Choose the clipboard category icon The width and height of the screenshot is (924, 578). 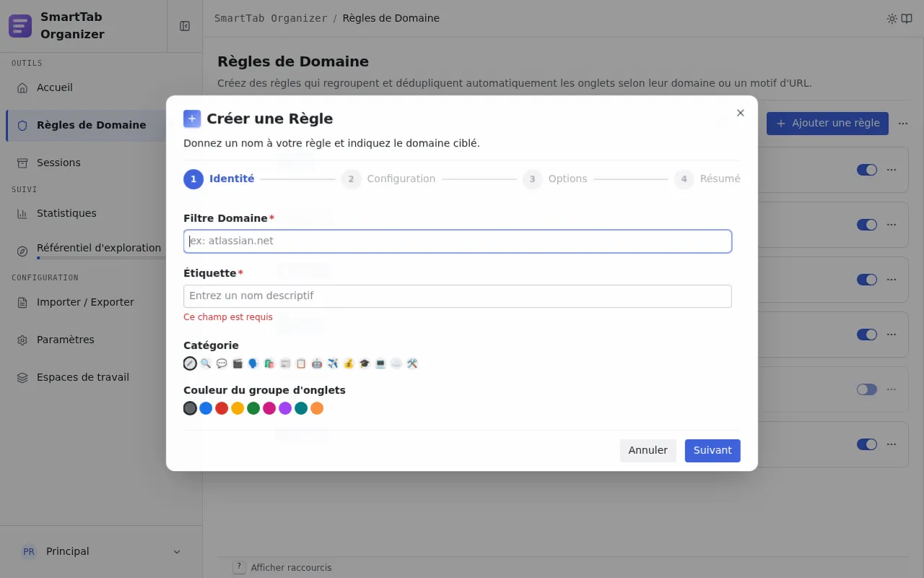point(301,363)
